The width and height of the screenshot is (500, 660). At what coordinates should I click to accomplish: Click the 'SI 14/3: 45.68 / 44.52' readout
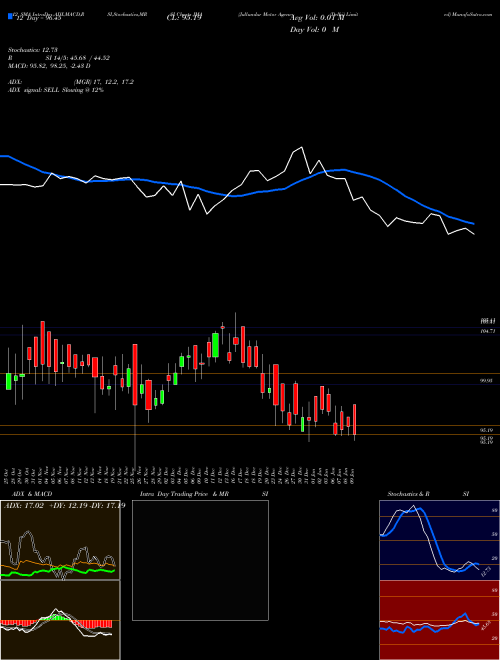tap(77, 58)
